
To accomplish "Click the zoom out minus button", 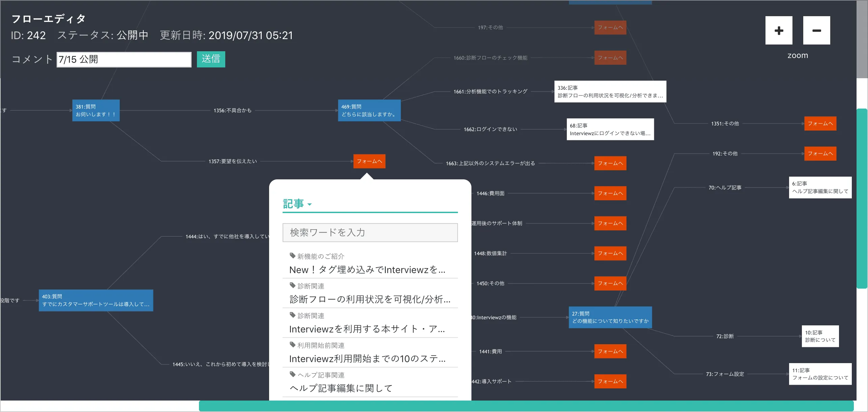I will 816,30.
